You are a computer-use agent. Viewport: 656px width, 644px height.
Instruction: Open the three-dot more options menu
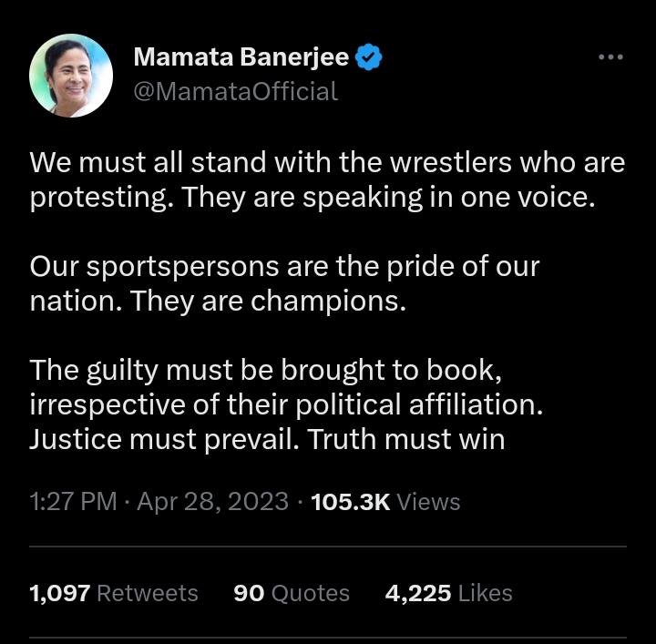(x=610, y=57)
